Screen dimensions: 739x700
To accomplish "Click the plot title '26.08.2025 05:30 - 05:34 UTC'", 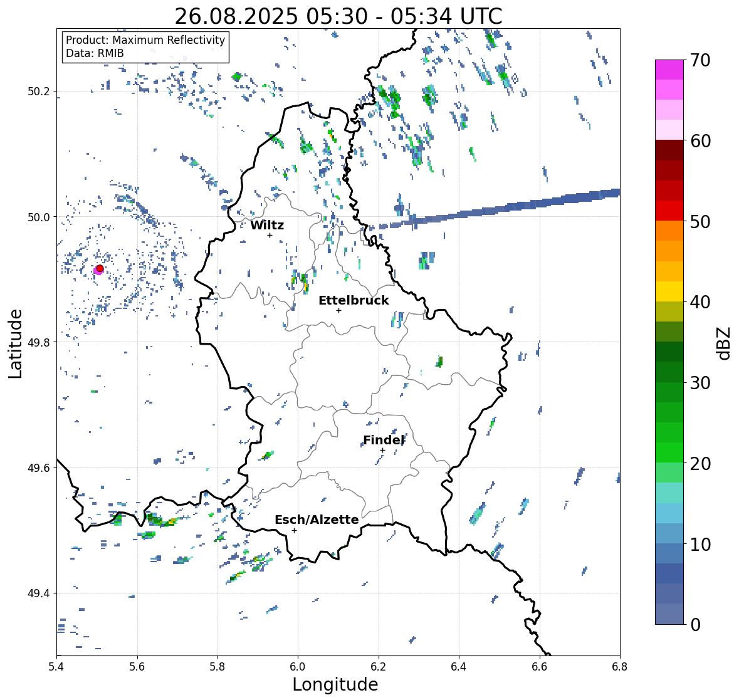I will 338,16.
